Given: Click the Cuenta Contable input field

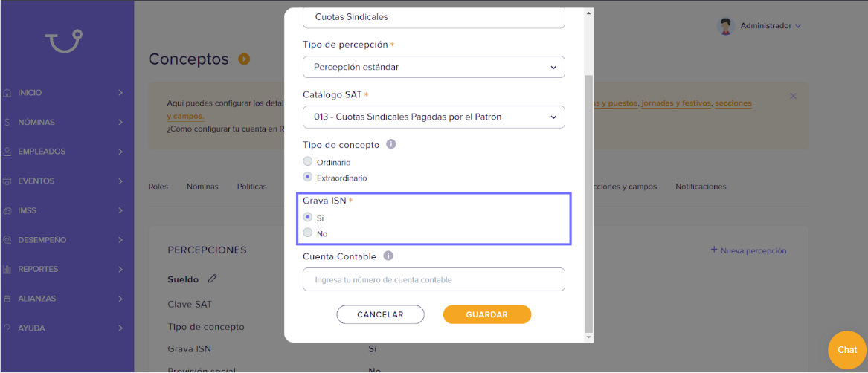Looking at the screenshot, I should [x=434, y=279].
